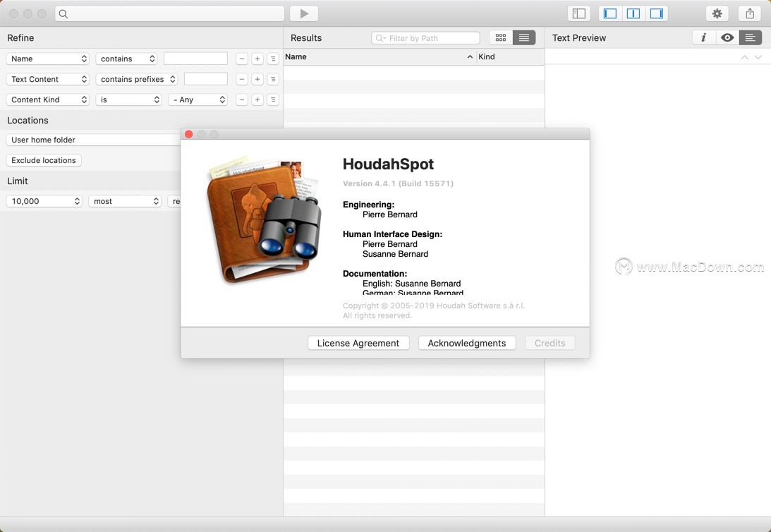This screenshot has height=532, width=771.
Task: Toggle the sidebar layout icon in toolbar
Action: coord(578,14)
